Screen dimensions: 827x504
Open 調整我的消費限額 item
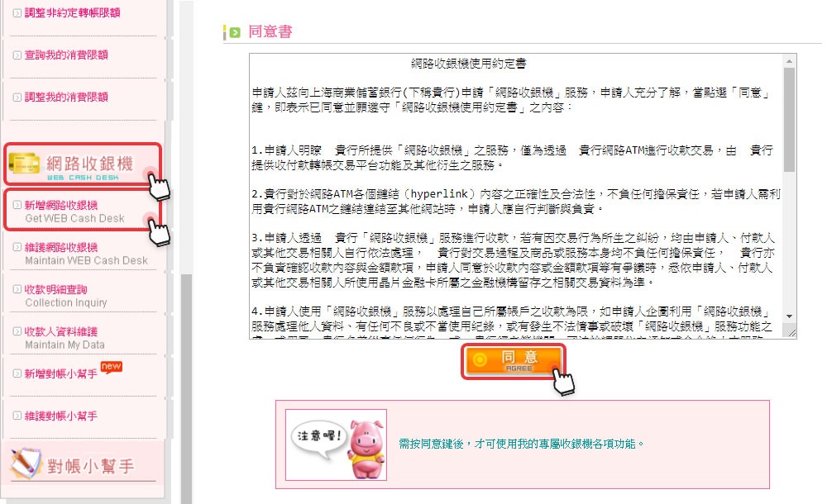click(x=66, y=97)
